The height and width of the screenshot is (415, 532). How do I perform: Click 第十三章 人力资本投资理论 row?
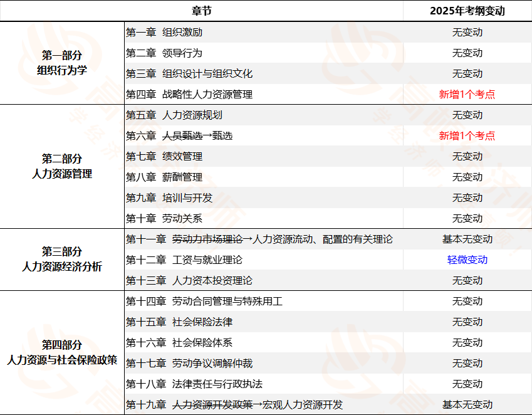pos(328,281)
